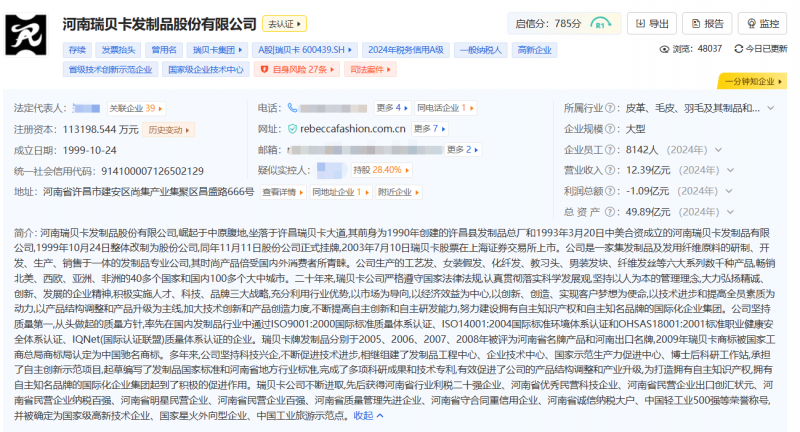
Task: Click the 收起 link to collapse the introduction
Action: (366, 416)
